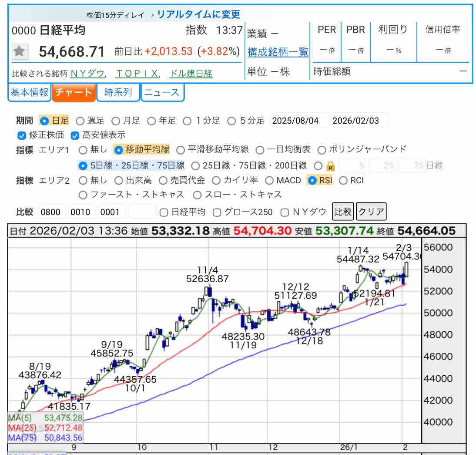Select the 5分足 period option
The image size is (476, 455).
coord(232,121)
